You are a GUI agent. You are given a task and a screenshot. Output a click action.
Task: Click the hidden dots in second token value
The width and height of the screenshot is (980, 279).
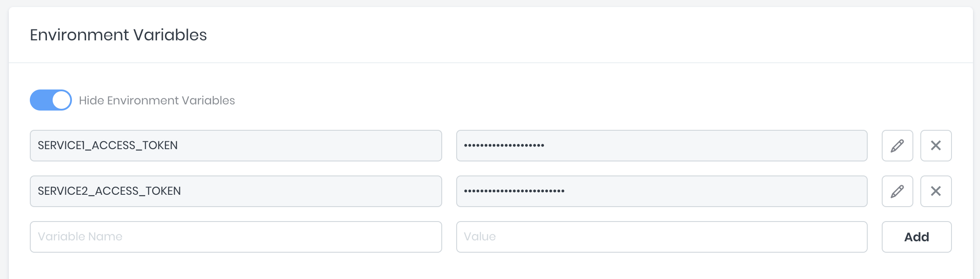click(514, 191)
